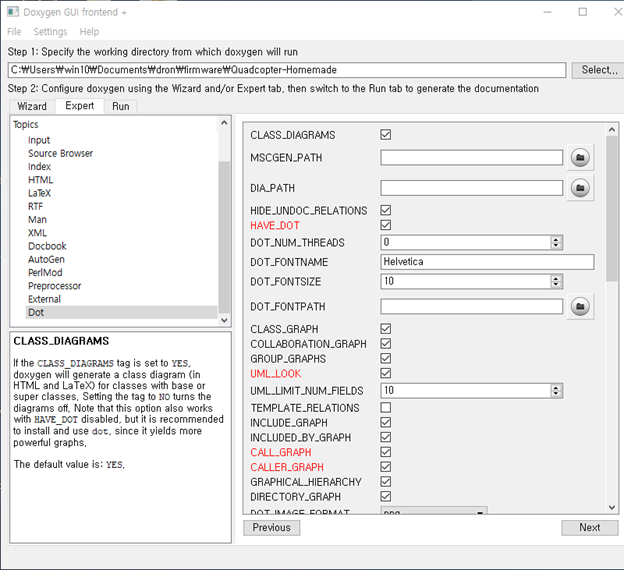Uncheck the CALL_GRAPH option

tap(386, 452)
